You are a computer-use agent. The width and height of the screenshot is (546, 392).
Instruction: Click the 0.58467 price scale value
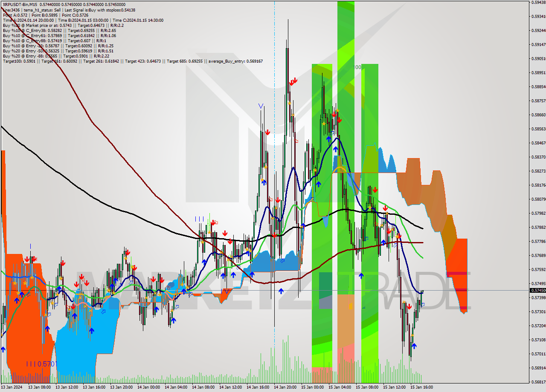(538, 143)
